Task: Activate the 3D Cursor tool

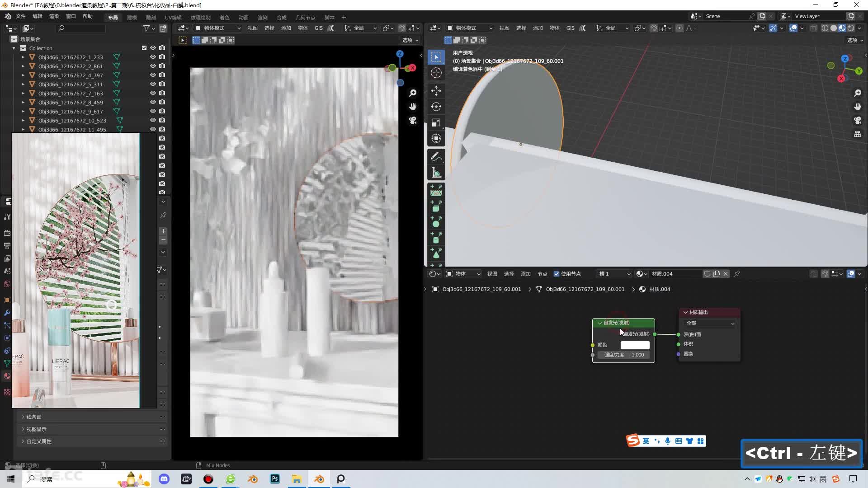Action: tap(436, 73)
